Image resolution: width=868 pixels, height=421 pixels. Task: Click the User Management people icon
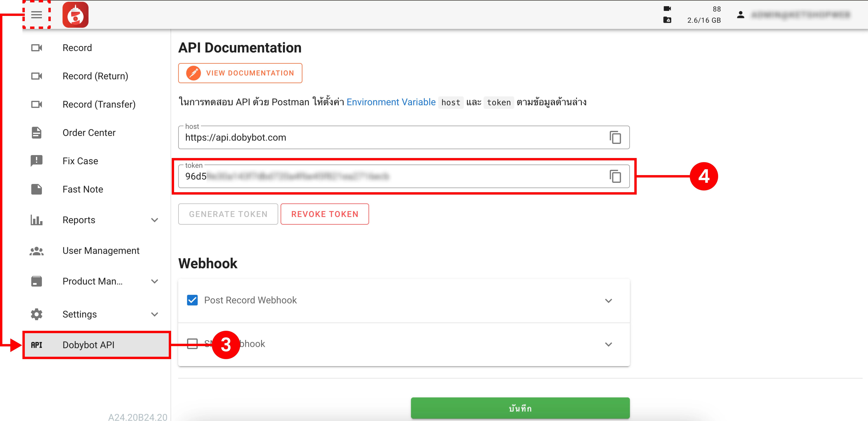click(x=37, y=251)
